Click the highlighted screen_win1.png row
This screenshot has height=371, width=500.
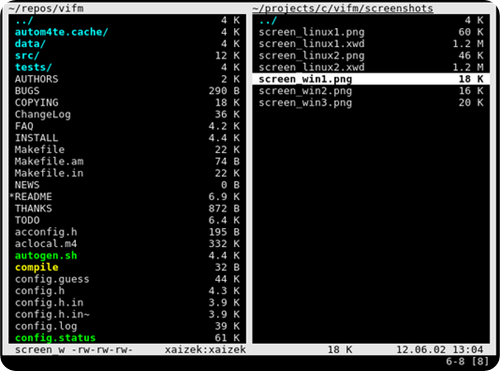coord(371,79)
